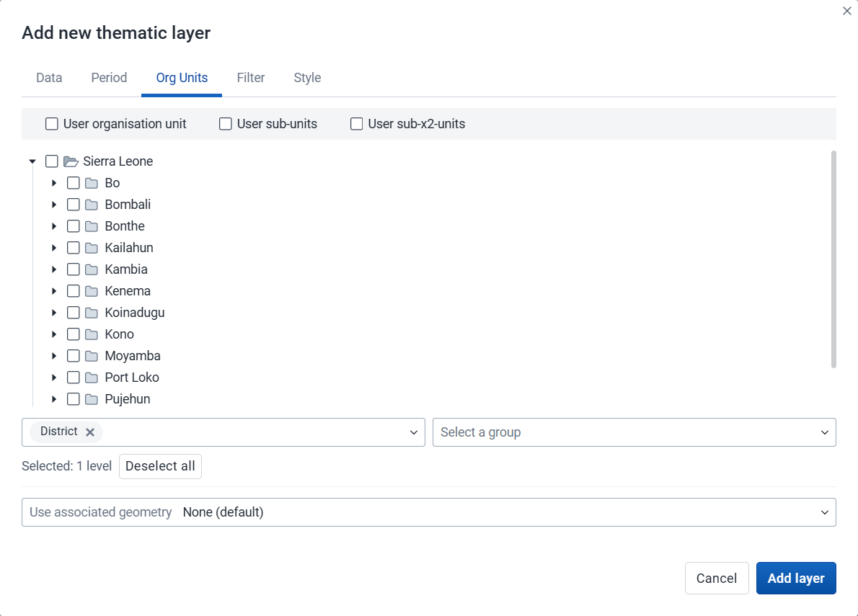Expand the Port Loko tree node
The image size is (858, 616).
coord(53,378)
